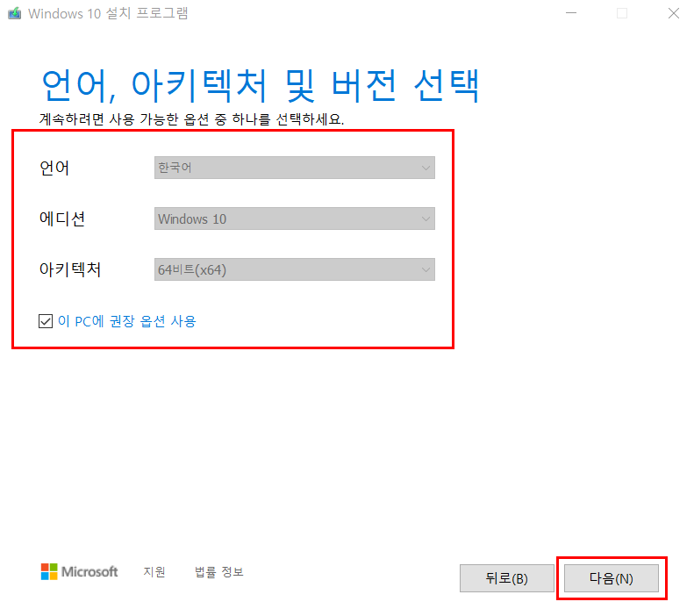Click the 뒤로(B) button
694x616 pixels.
click(x=507, y=578)
